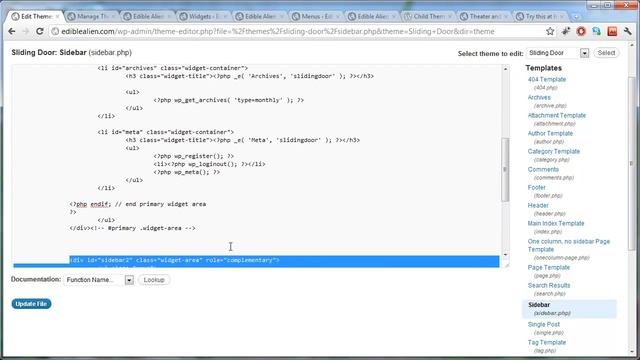Viewport: 640px width, 360px height.
Task: Click the page vertical scrollbar thumb
Action: [631, 163]
